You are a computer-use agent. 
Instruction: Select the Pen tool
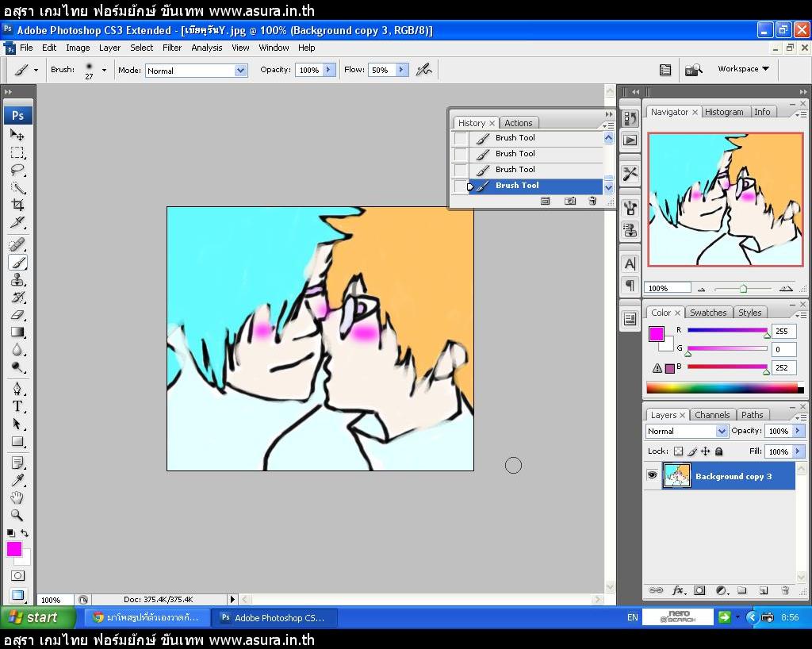(17, 389)
